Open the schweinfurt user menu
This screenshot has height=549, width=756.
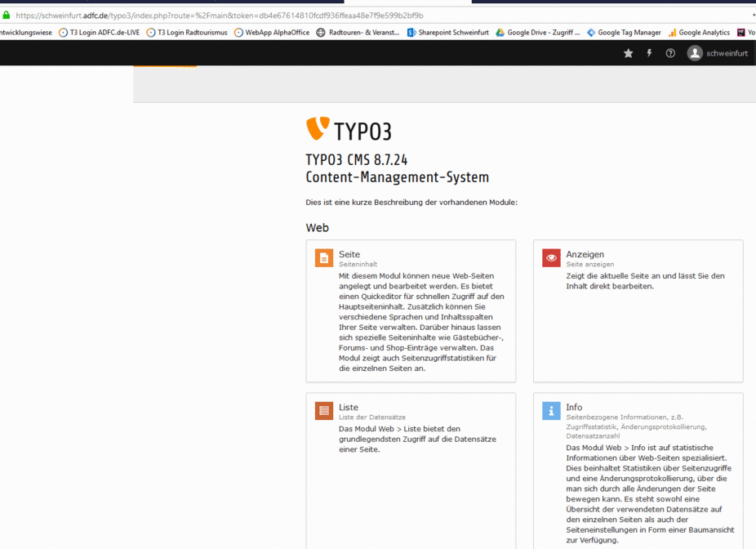point(726,53)
